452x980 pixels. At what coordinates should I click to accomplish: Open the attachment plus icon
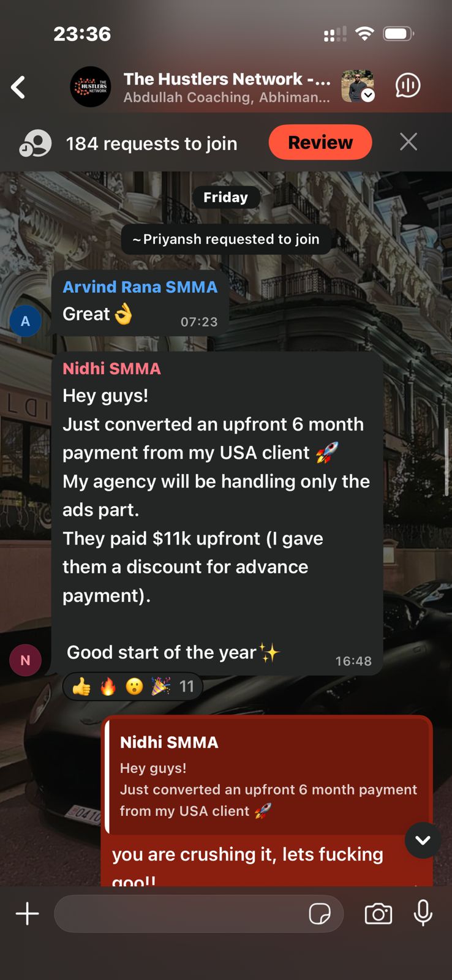point(27,914)
